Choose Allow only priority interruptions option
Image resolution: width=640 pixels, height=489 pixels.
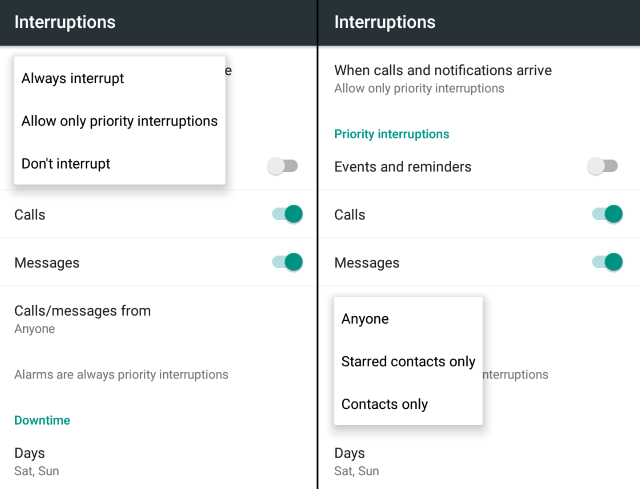(119, 121)
